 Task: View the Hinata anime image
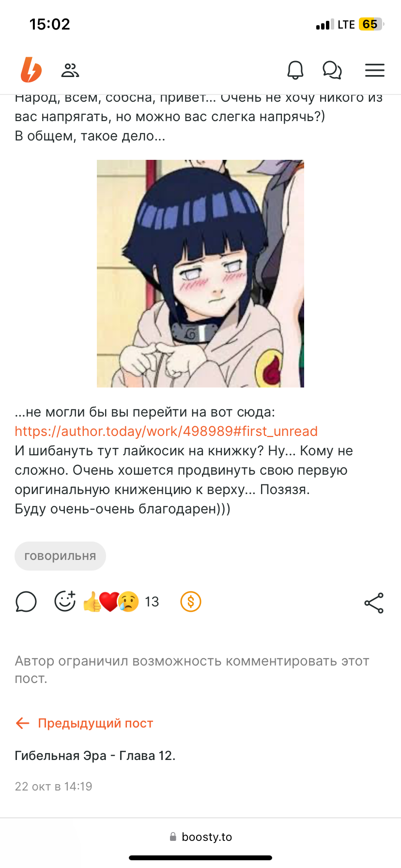[x=200, y=274]
